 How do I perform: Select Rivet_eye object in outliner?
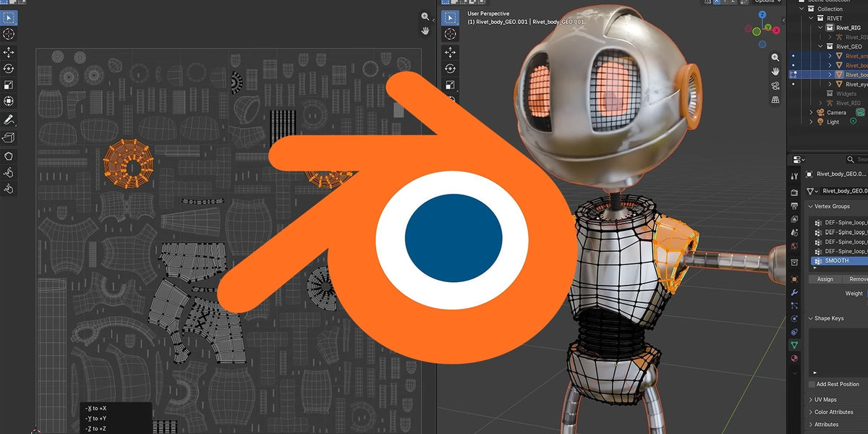[x=856, y=84]
